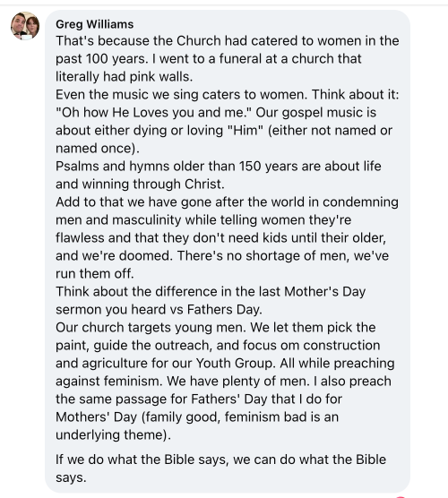The image size is (448, 498).
Task: Click the commenter name Greg Williams
Action: (x=94, y=24)
